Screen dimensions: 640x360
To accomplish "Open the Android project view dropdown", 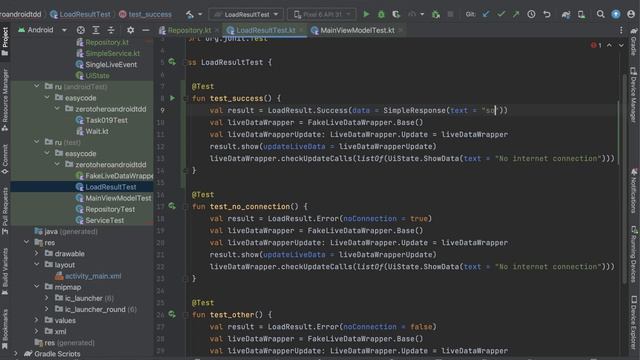I will [42, 30].
